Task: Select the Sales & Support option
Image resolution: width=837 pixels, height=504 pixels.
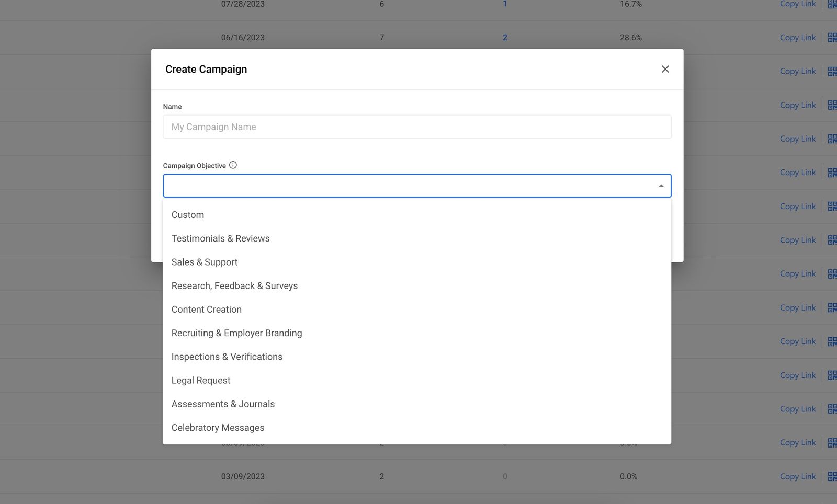Action: point(205,261)
